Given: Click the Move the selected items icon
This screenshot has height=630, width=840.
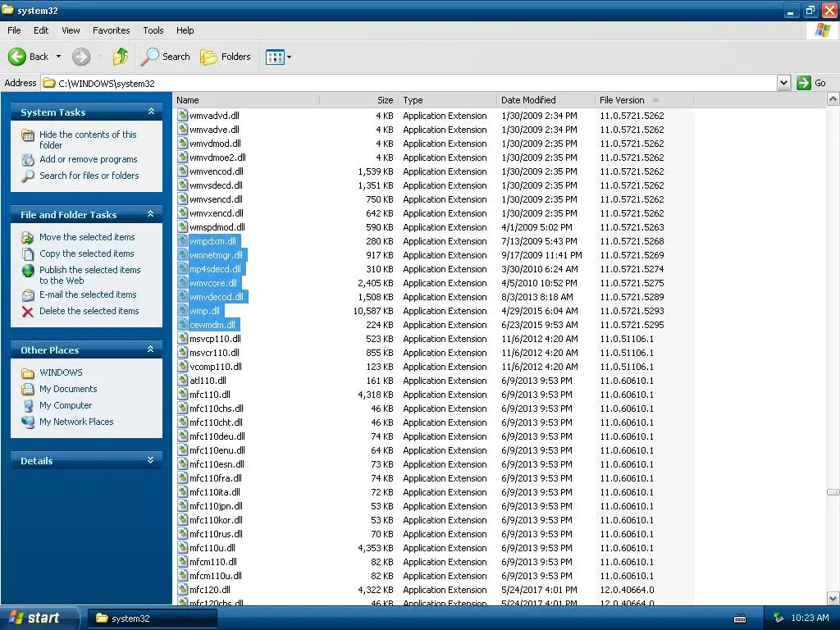Looking at the screenshot, I should (28, 237).
